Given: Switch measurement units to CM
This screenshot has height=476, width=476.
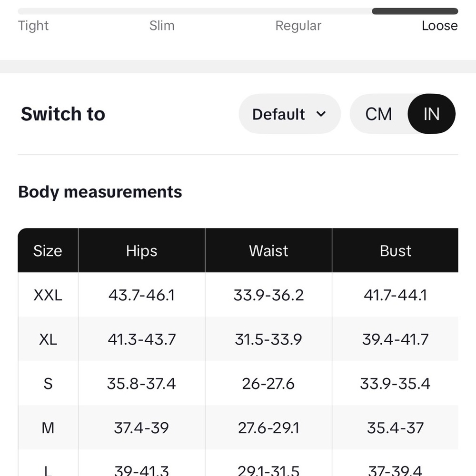Looking at the screenshot, I should (x=378, y=114).
